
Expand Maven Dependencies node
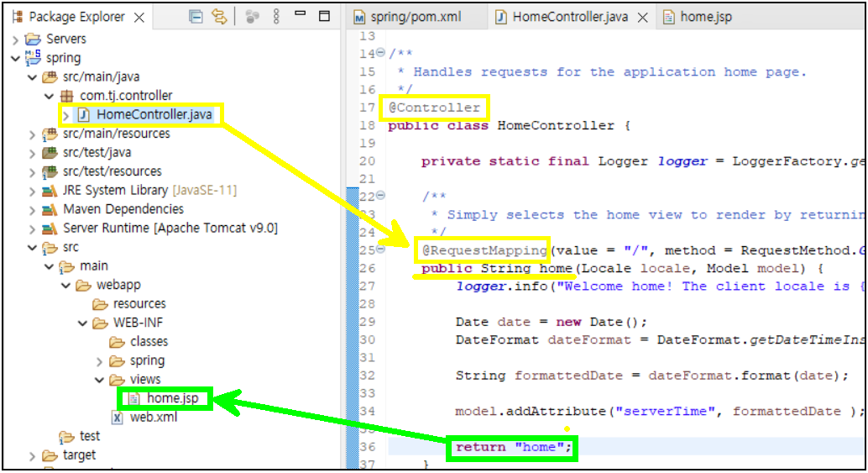pyautogui.click(x=32, y=210)
